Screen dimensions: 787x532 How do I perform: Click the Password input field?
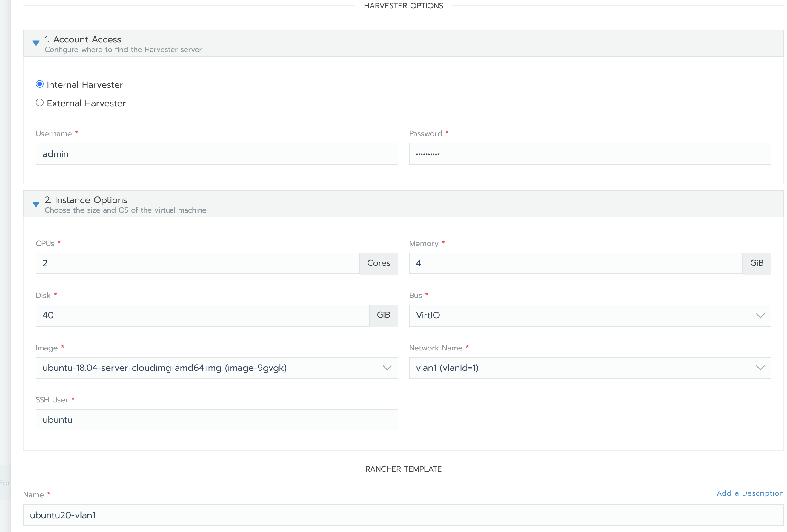tap(590, 154)
